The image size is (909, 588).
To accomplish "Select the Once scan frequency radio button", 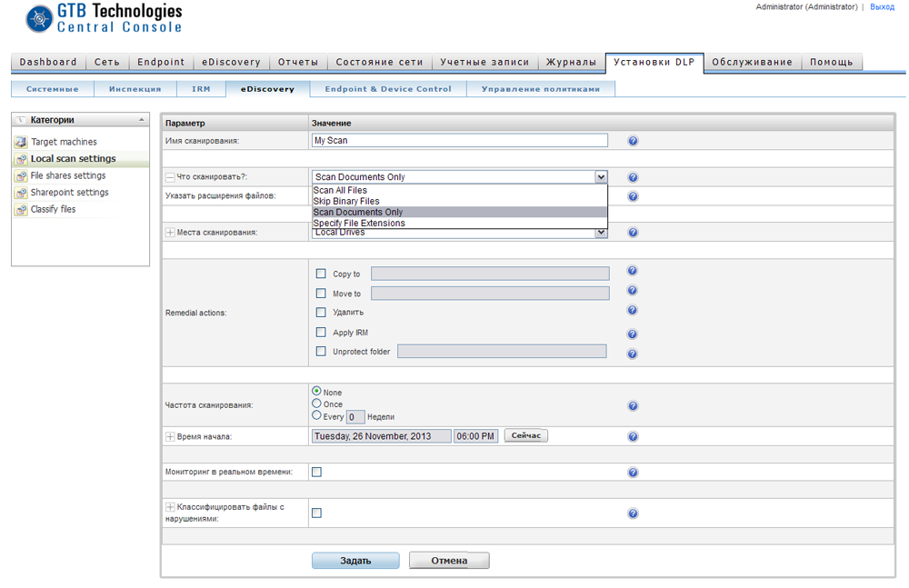I will click(x=316, y=404).
